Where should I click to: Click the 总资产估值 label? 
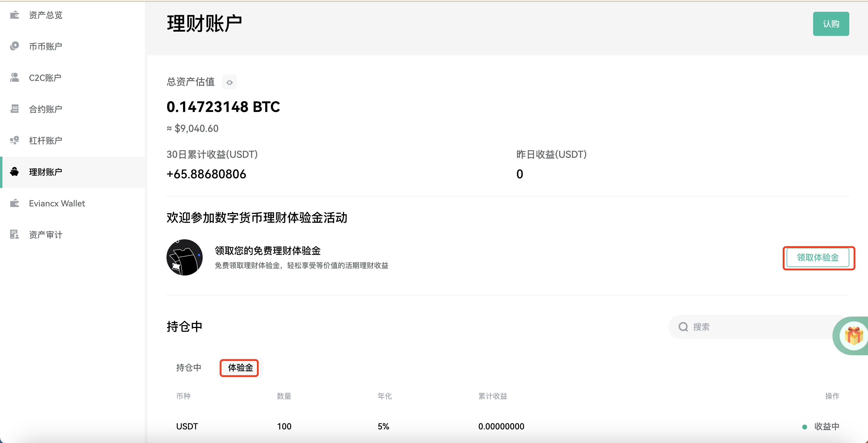(190, 81)
